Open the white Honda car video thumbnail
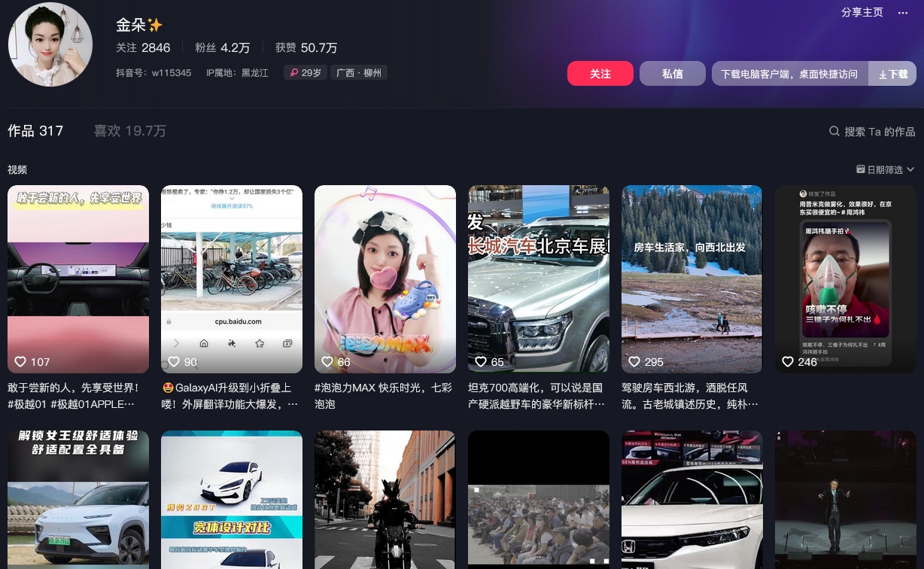 692,500
